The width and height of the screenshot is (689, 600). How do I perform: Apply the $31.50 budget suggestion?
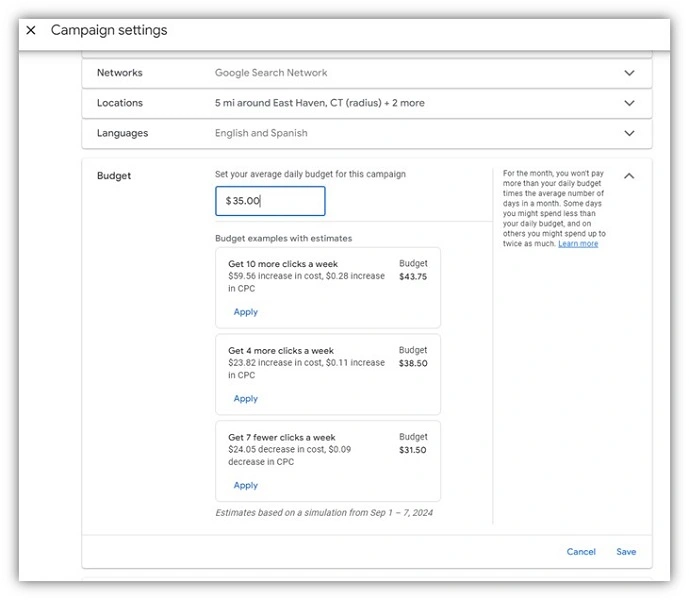click(x=246, y=485)
